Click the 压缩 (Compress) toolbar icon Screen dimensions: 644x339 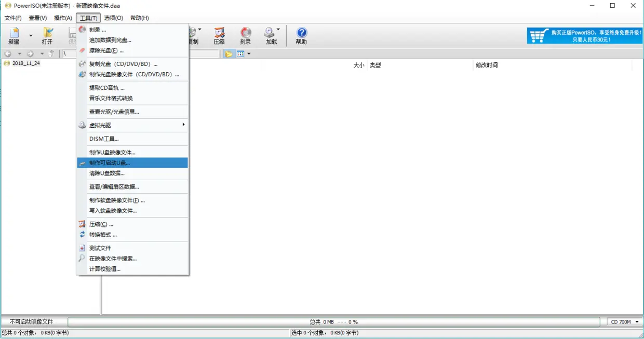[x=219, y=35]
